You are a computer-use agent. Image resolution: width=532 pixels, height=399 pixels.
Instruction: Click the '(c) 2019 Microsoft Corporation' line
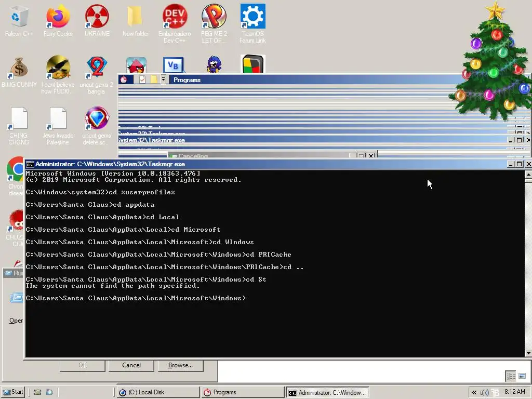(x=134, y=180)
